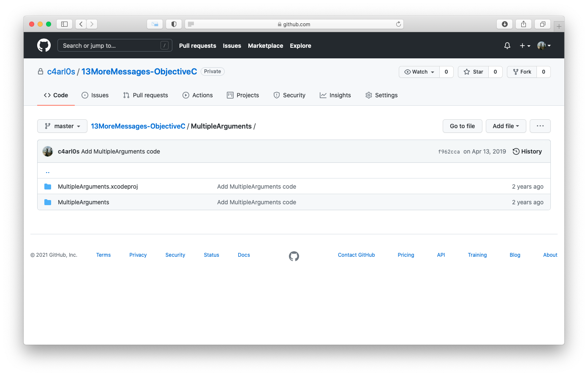
Task: Open the Docs footer link
Action: click(244, 255)
